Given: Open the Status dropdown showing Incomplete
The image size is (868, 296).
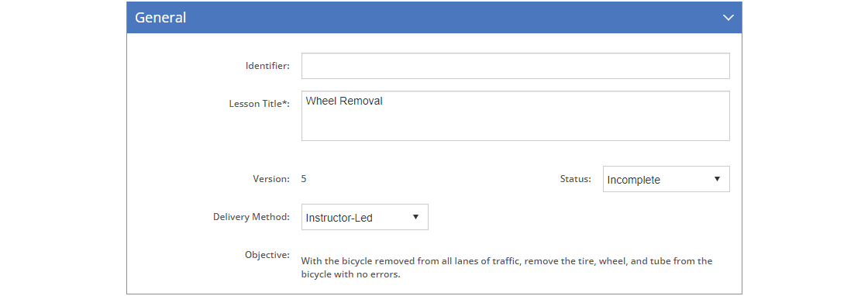Looking at the screenshot, I should pos(666,179).
